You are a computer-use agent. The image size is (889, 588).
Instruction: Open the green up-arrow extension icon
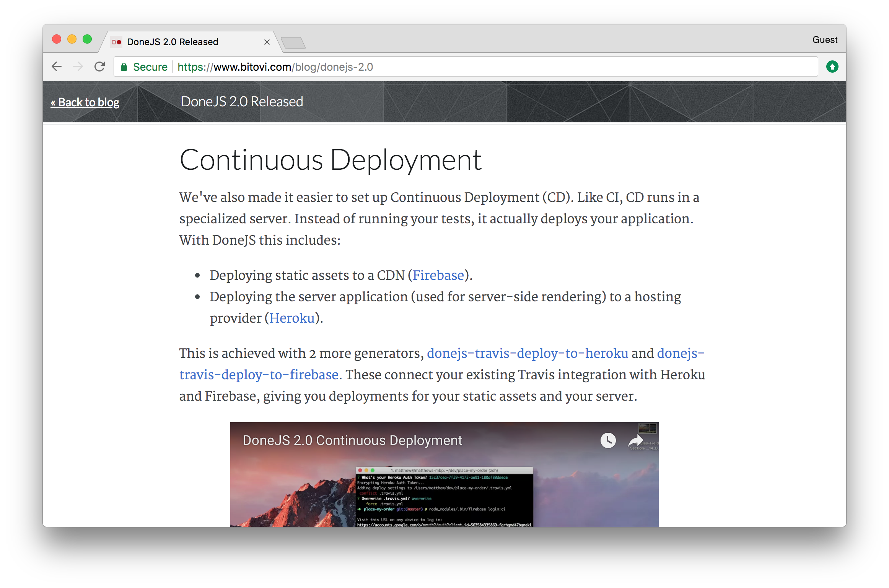click(832, 67)
